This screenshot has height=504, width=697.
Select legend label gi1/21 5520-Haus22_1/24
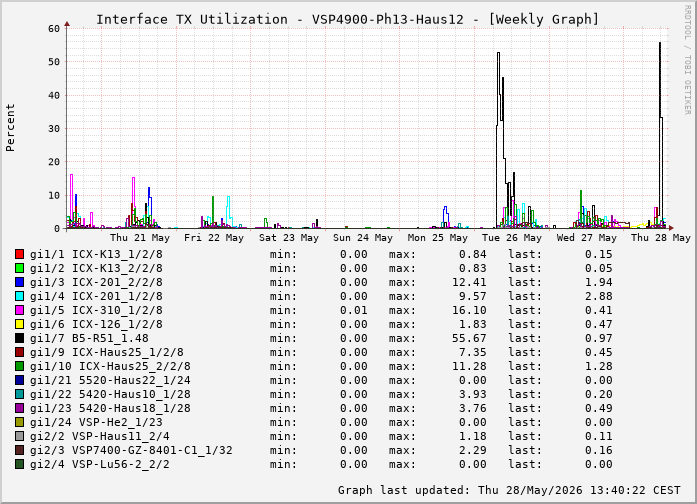(111, 380)
